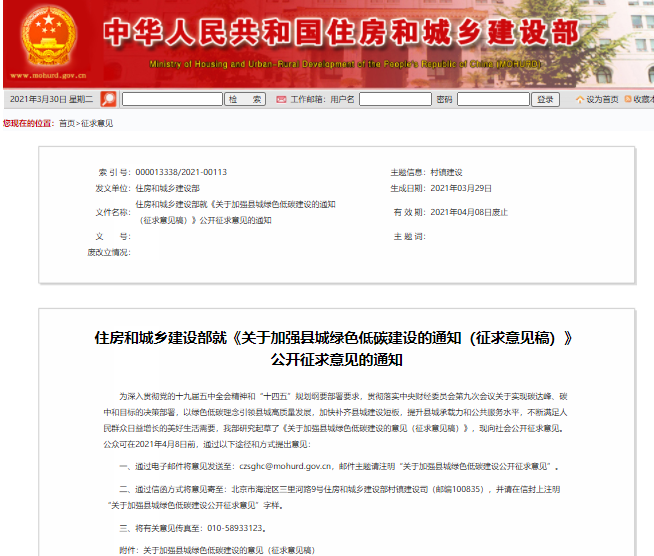Click the 文件名称 value in info box

click(236, 212)
